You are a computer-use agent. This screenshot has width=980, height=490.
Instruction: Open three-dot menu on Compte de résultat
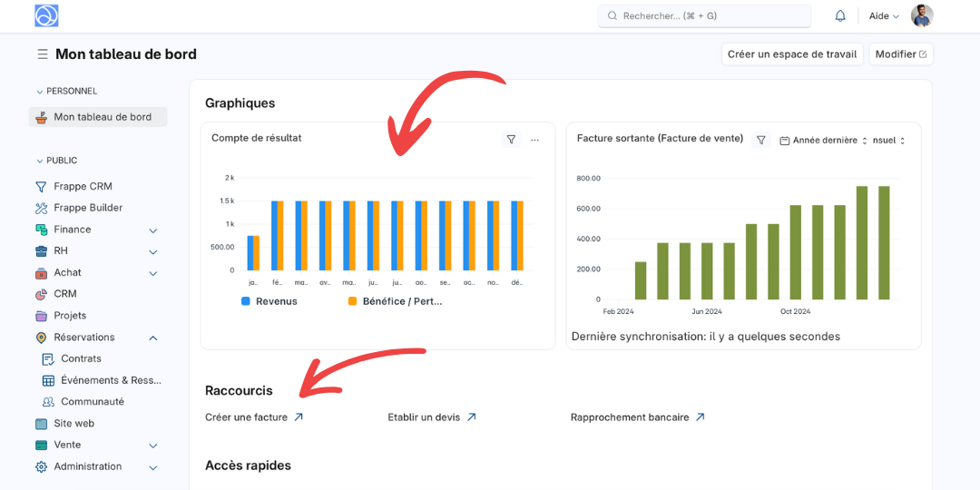534,140
